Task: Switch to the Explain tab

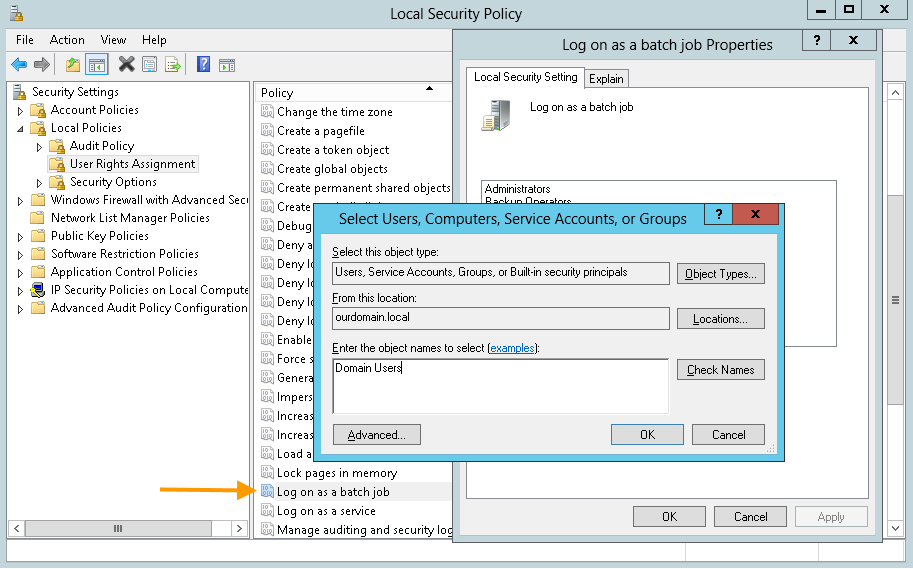Action: coord(606,79)
